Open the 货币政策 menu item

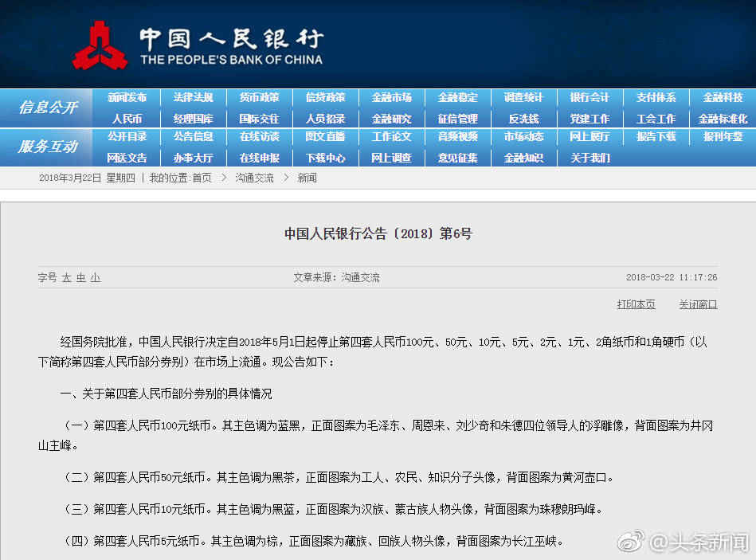pyautogui.click(x=259, y=98)
